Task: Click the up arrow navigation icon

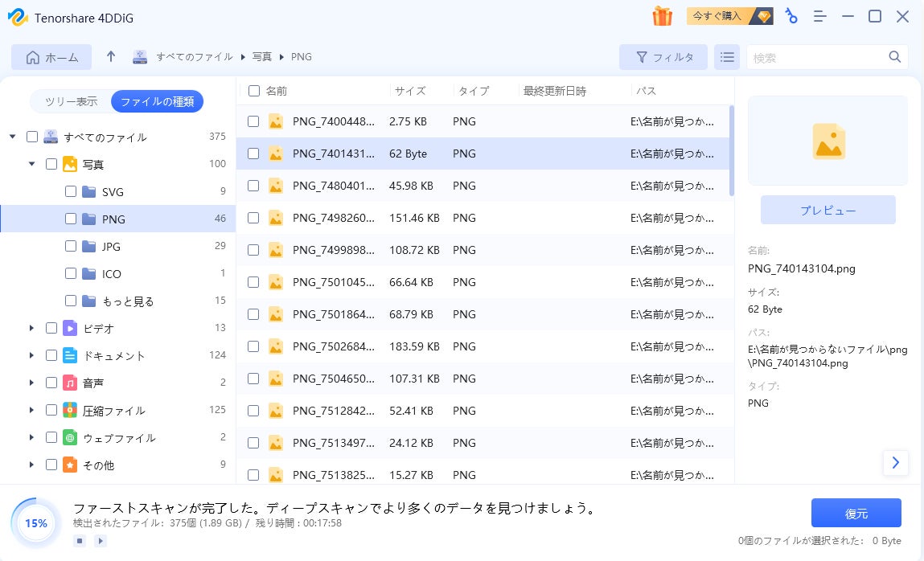Action: click(111, 57)
